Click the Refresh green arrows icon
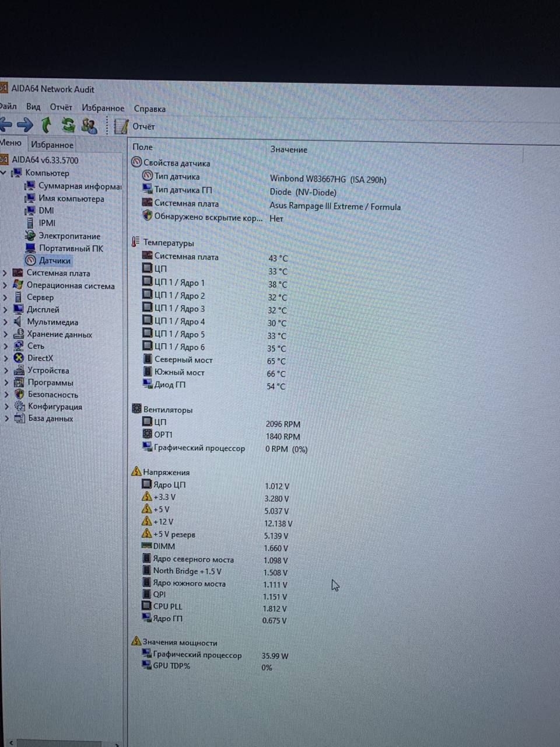This screenshot has height=747, width=560. pyautogui.click(x=68, y=125)
